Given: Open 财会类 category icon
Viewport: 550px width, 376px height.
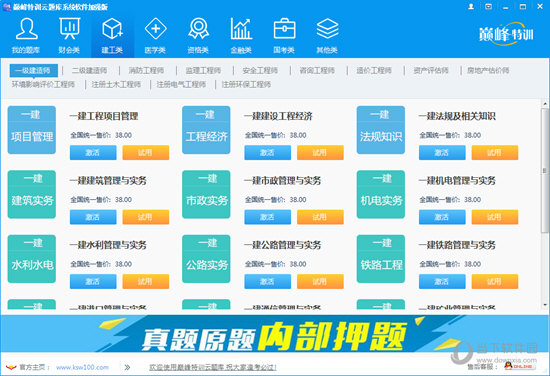Looking at the screenshot, I should (69, 36).
